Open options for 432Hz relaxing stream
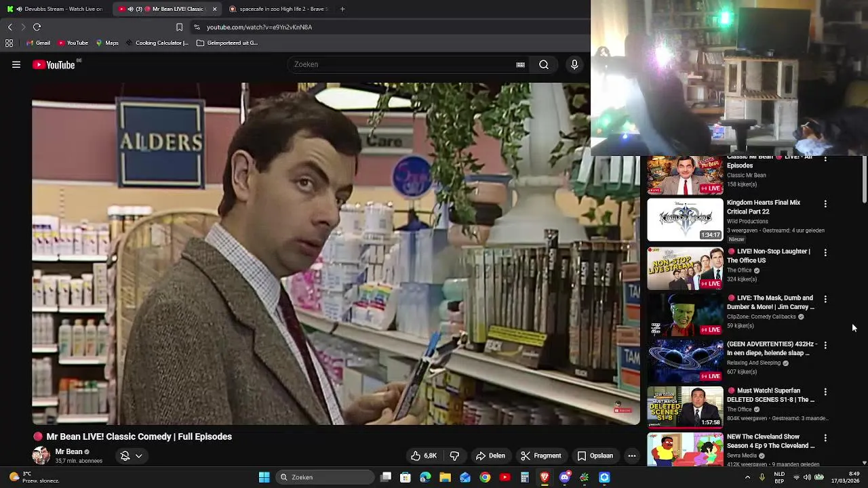The image size is (868, 488). pos(825,345)
